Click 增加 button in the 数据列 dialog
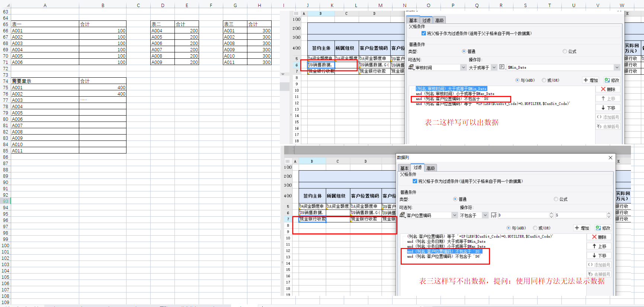The image size is (644, 307). tap(581, 228)
